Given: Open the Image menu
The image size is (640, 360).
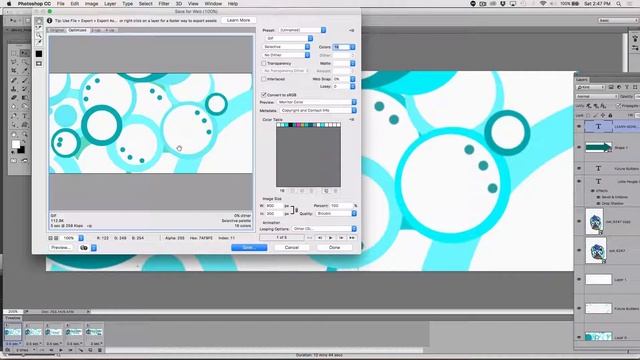Looking at the screenshot, I should pos(91,4).
